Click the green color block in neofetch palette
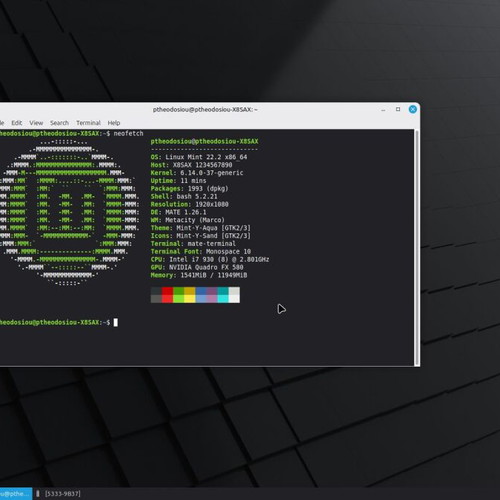Screen dimensions: 500x500 [179, 295]
